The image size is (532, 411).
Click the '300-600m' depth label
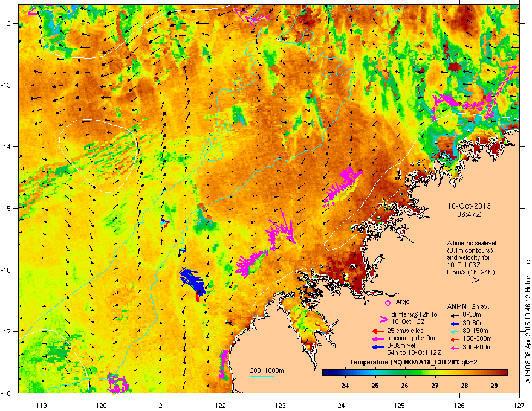tap(477, 348)
